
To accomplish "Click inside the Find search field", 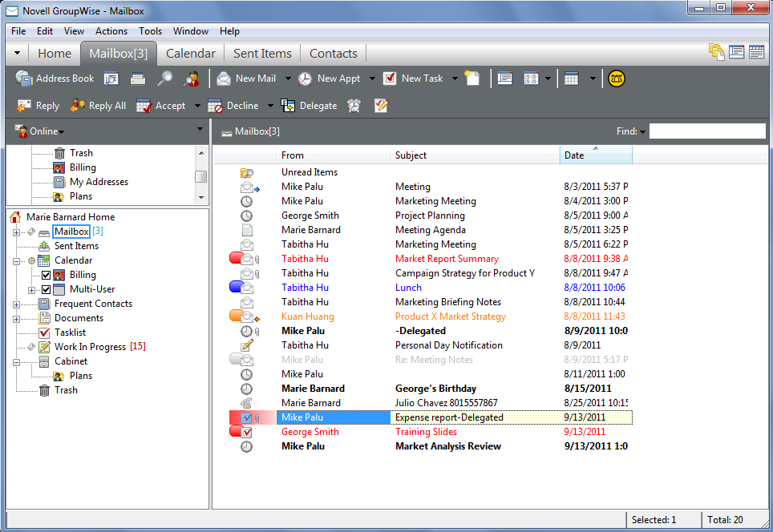I will click(706, 131).
